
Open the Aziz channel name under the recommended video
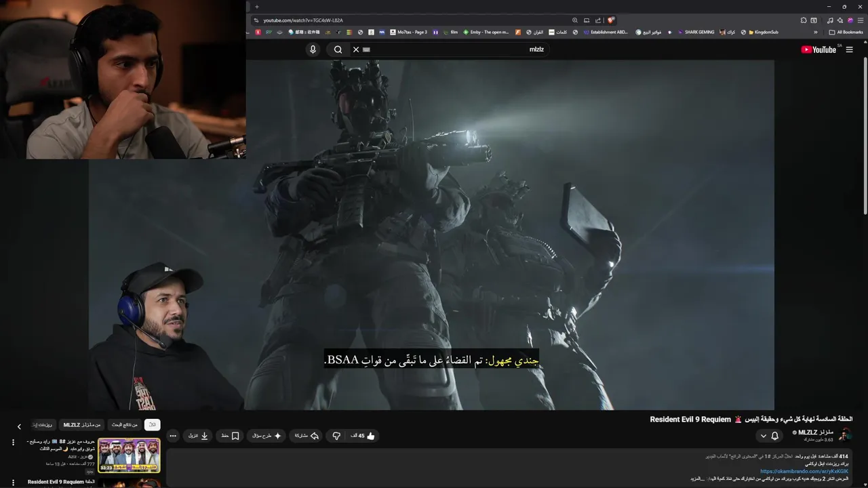pos(80,457)
